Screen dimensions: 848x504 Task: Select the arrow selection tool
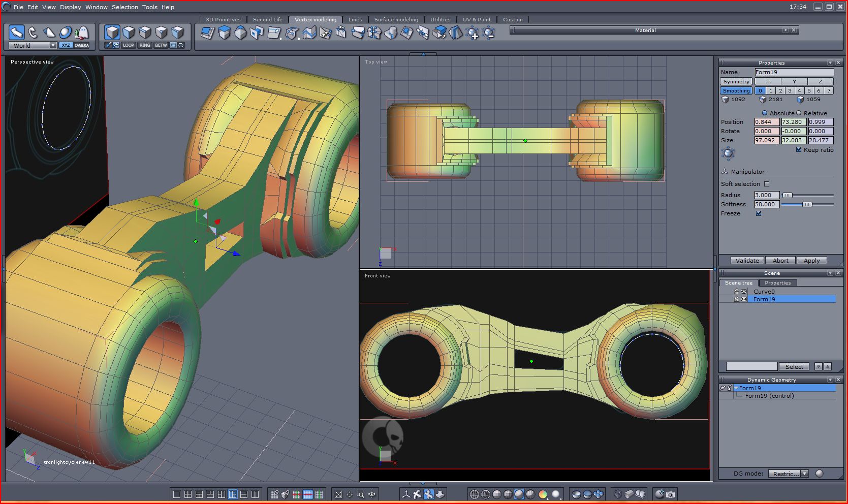tap(17, 33)
